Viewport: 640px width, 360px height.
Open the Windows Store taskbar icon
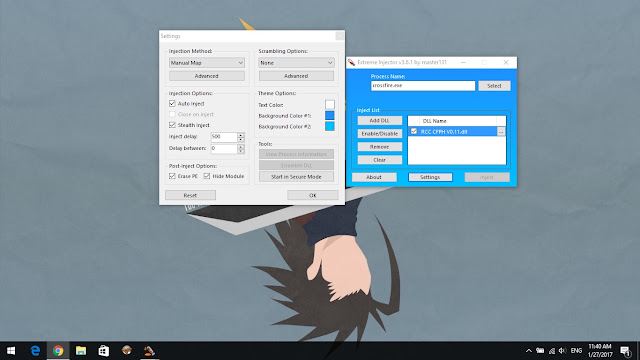104,351
